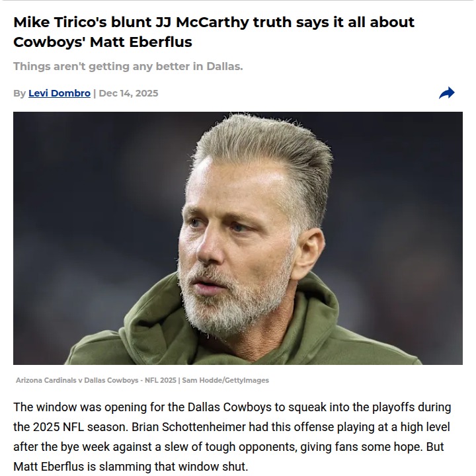
Task: Click the "By" label before author name
Action: click(19, 93)
